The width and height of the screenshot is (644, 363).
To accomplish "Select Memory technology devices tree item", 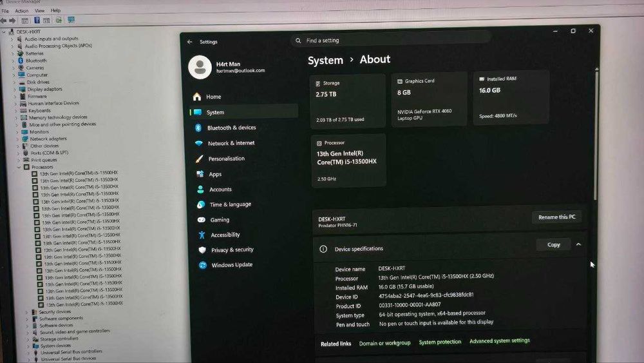I will (58, 117).
